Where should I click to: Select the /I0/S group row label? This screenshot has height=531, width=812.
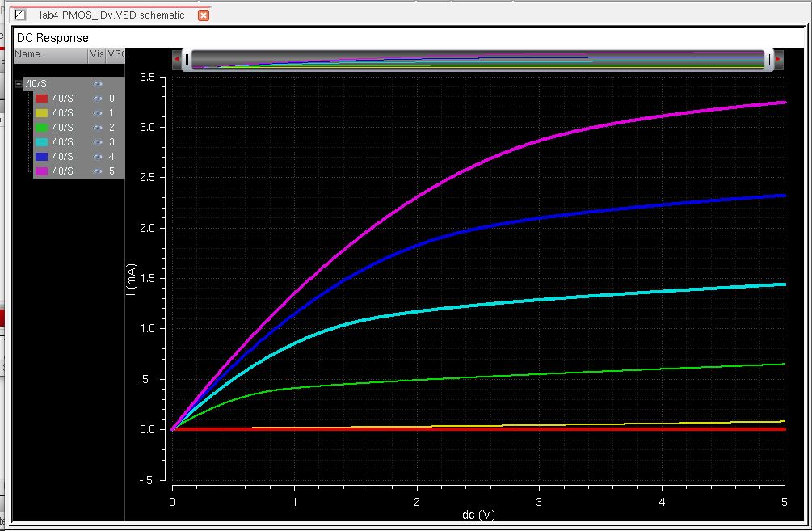coord(36,84)
